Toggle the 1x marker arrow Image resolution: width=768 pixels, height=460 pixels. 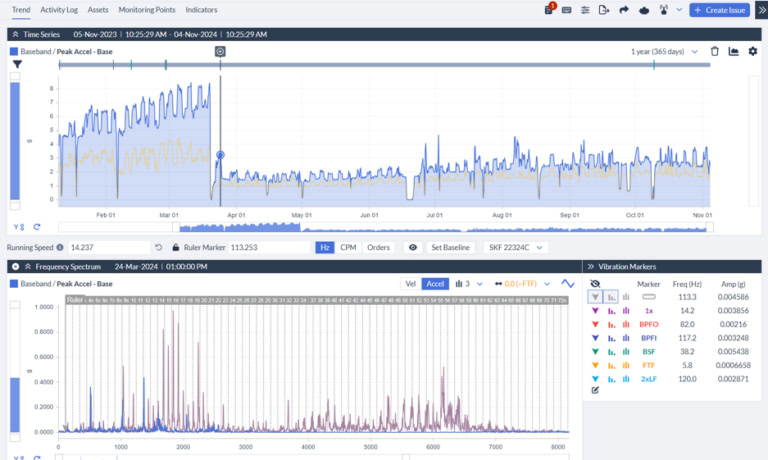(595, 311)
